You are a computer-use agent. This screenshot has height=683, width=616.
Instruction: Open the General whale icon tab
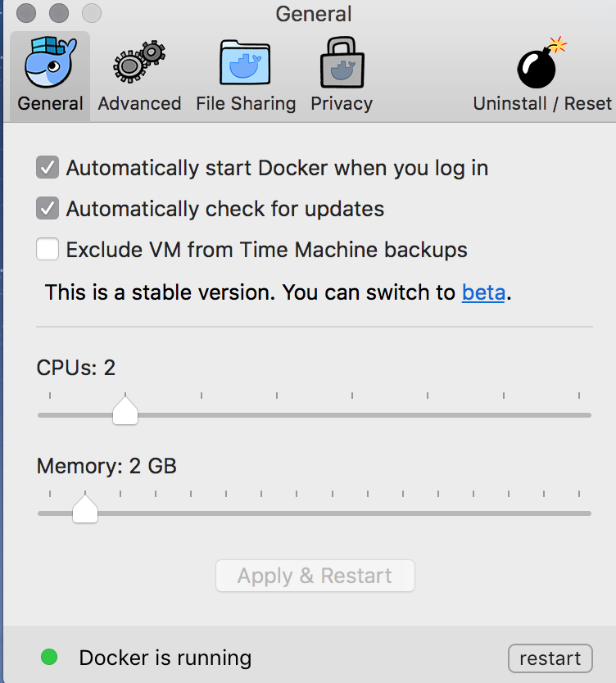(x=51, y=62)
